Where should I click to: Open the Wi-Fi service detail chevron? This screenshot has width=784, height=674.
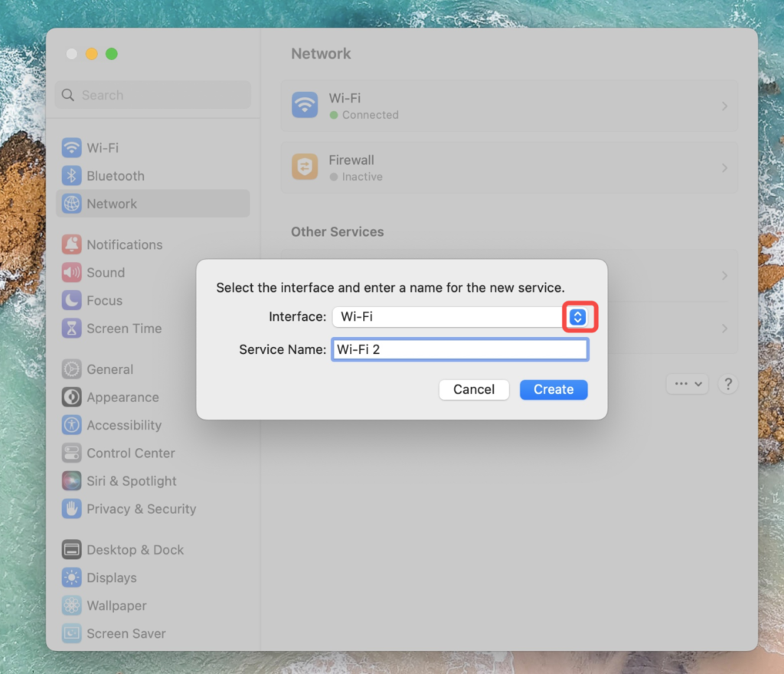724,106
